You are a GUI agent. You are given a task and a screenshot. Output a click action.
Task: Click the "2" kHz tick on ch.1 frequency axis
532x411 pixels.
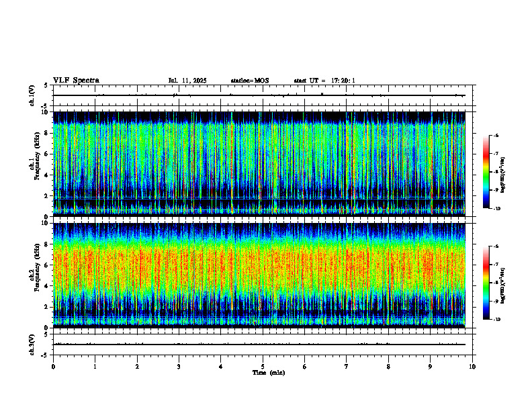(x=48, y=196)
